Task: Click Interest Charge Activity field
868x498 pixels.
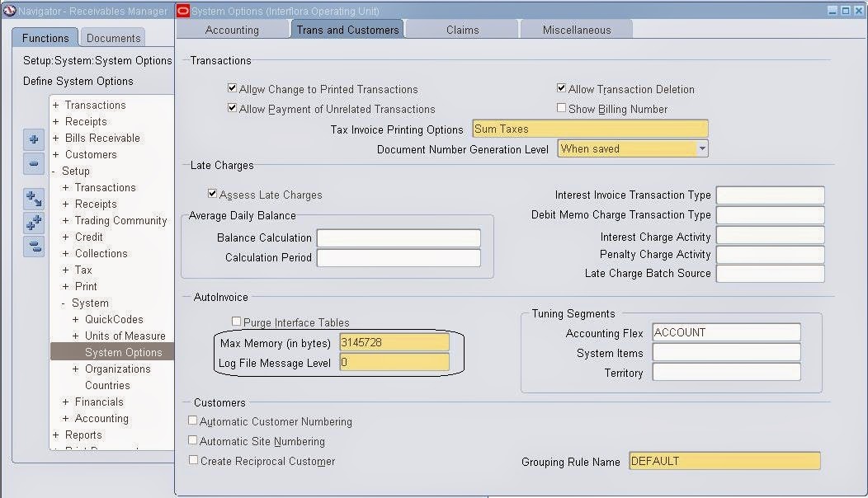Action: [x=770, y=235]
